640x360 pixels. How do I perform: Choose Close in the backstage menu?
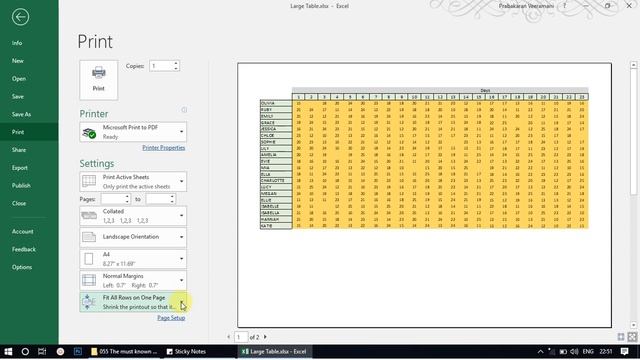pos(19,203)
